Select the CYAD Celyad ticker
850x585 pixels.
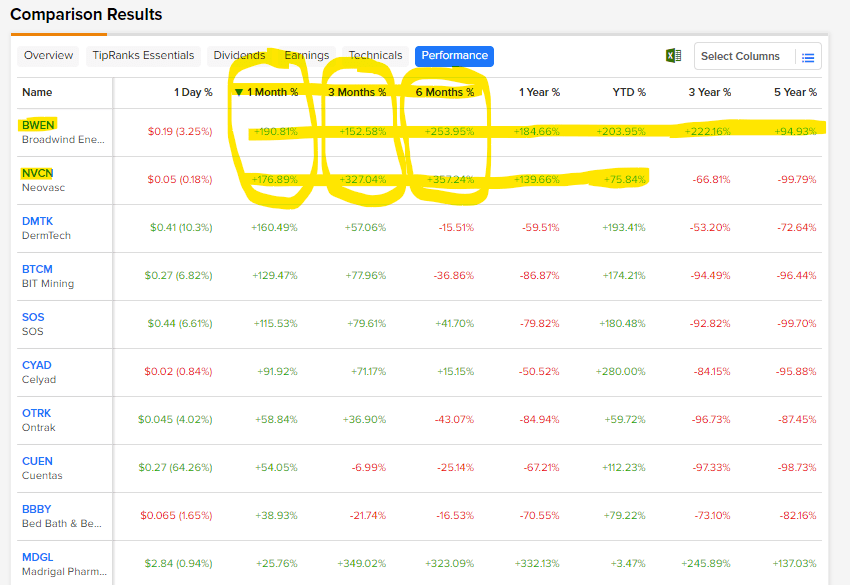pyautogui.click(x=36, y=365)
